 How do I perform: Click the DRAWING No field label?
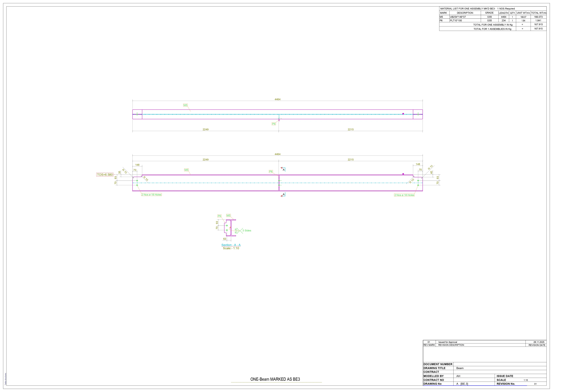tap(432, 384)
